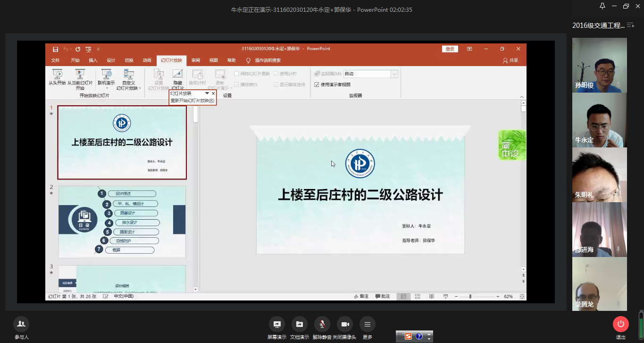
Task: Select slide 2 目录 thumbnail
Action: tap(122, 222)
